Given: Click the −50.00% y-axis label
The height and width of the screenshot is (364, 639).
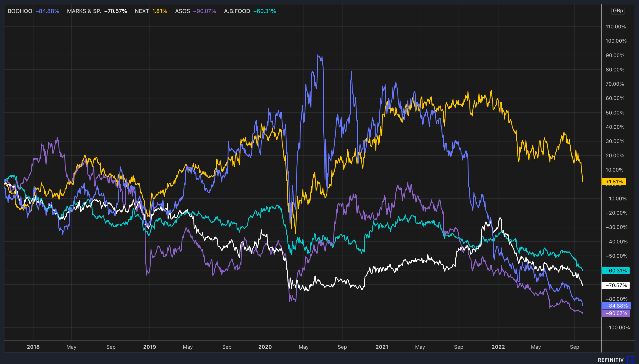Looking at the screenshot, I should coord(616,256).
